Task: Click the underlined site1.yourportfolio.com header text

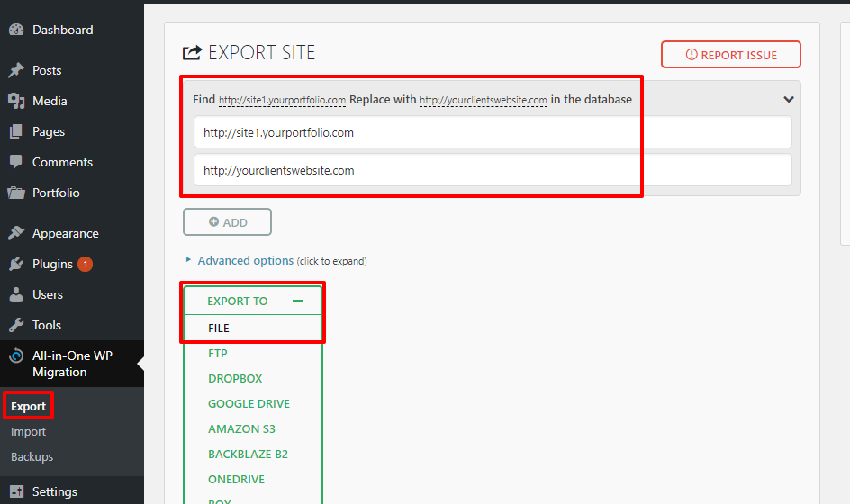Action: click(x=282, y=100)
